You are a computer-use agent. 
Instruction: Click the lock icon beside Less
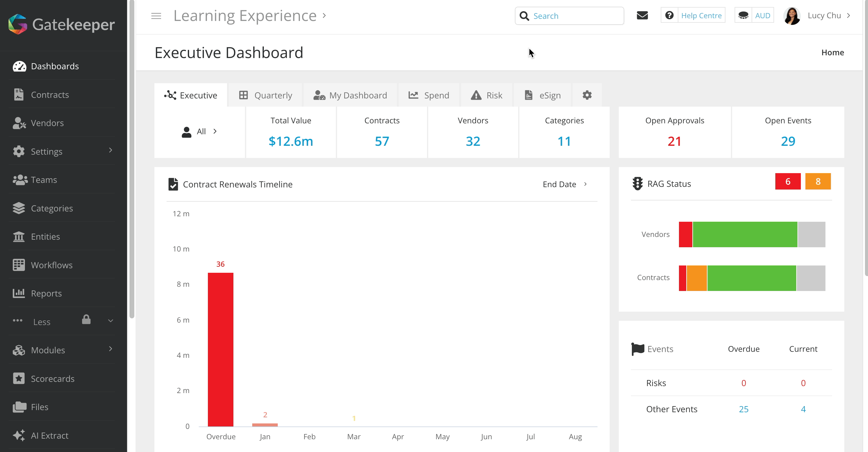[x=86, y=319]
